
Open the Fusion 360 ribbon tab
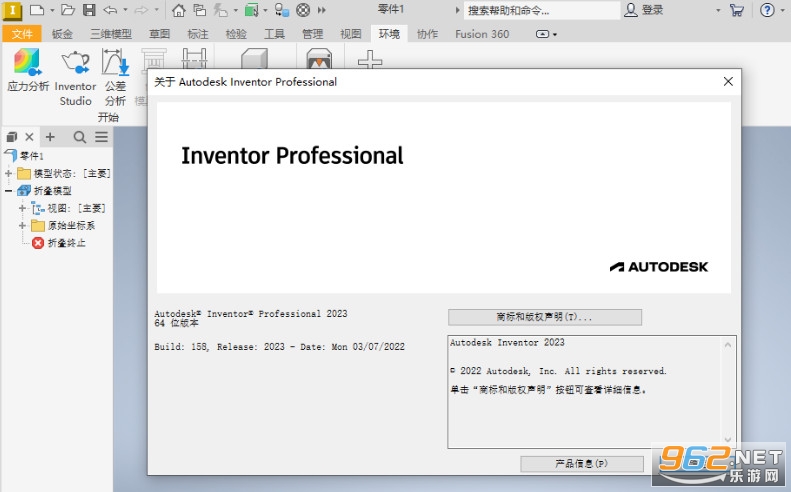482,34
